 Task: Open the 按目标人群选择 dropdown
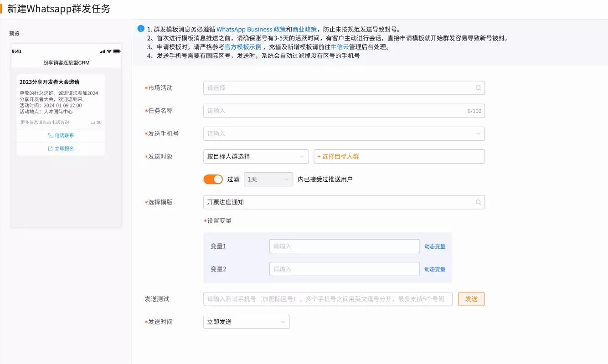coord(256,156)
